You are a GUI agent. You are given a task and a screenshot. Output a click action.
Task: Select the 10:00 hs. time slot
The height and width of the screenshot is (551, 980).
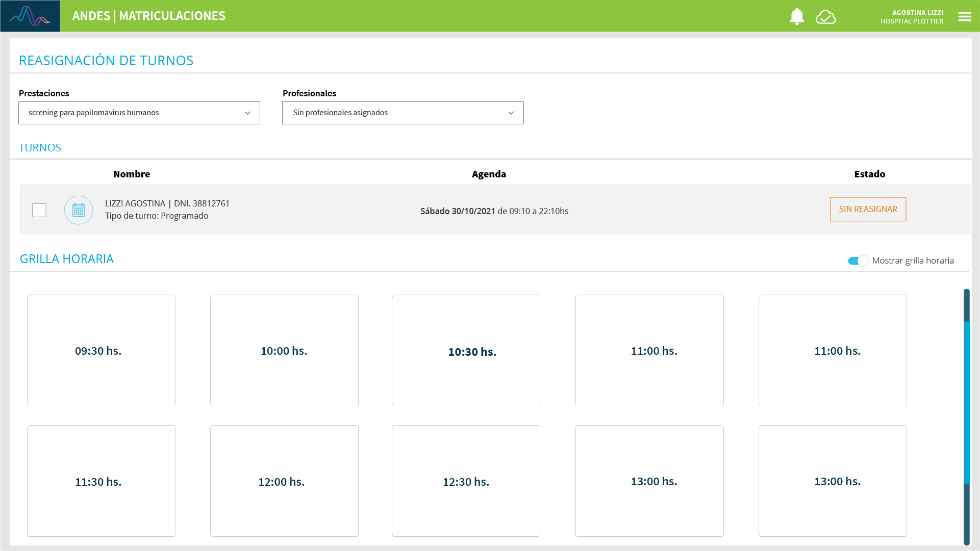(284, 351)
